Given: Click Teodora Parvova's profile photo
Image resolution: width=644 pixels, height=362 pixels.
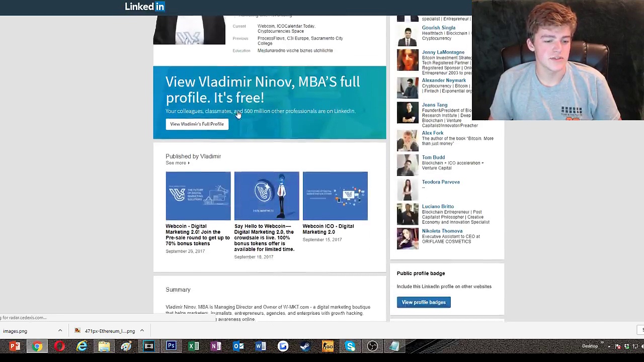Looking at the screenshot, I should 408,190.
